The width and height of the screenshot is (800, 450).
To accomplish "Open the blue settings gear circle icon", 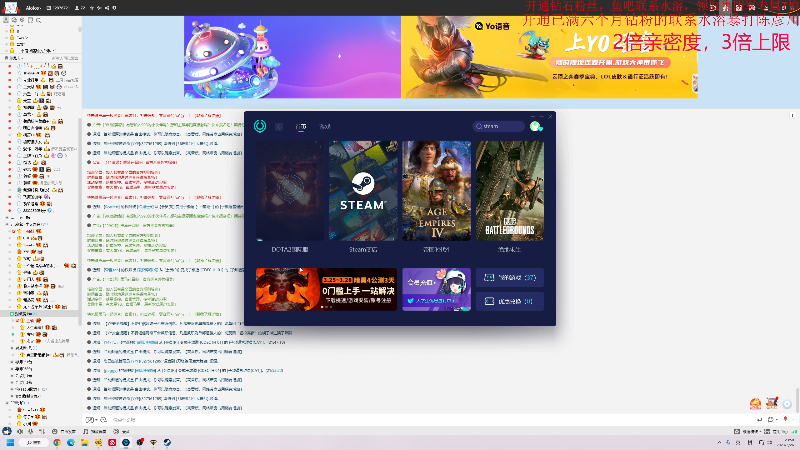I will 787,404.
